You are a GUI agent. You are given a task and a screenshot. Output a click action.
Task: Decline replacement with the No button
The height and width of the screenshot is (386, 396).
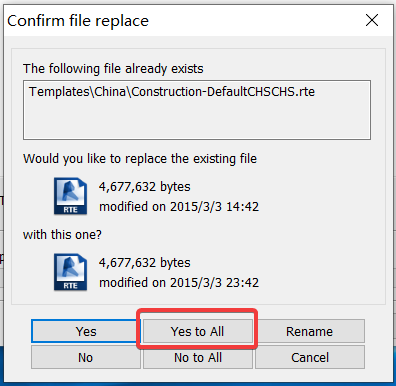[86, 357]
